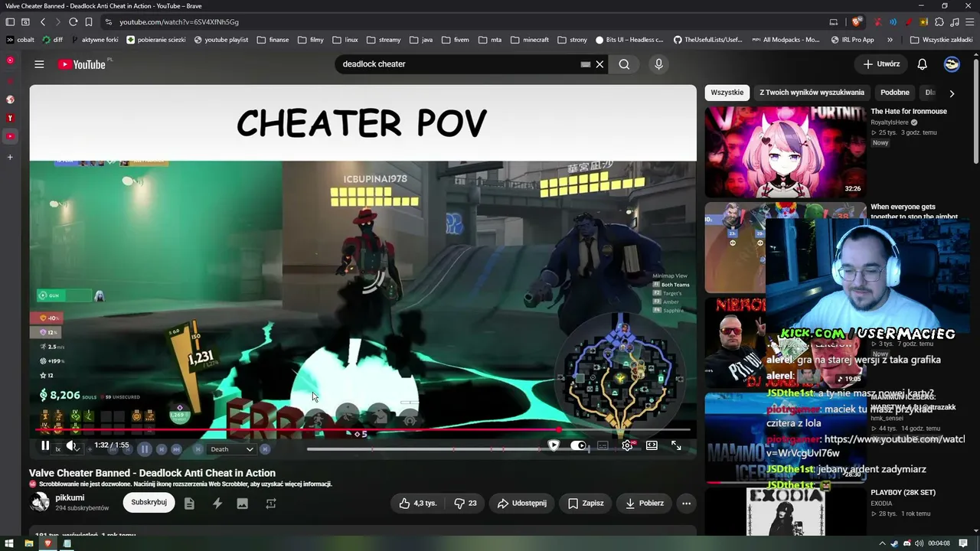Image resolution: width=980 pixels, height=551 pixels.
Task: Click the document icon next to Subskrybuj
Action: [189, 504]
